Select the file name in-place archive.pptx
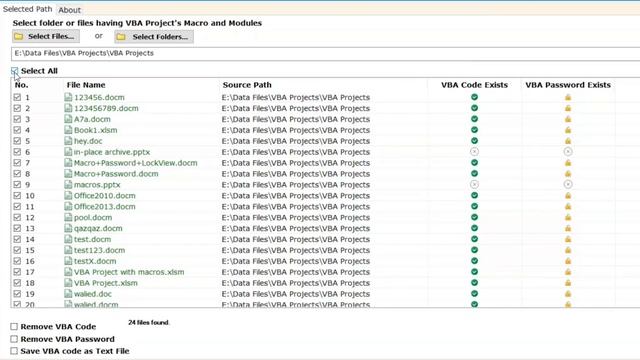This screenshot has height=360, width=640. (x=112, y=152)
